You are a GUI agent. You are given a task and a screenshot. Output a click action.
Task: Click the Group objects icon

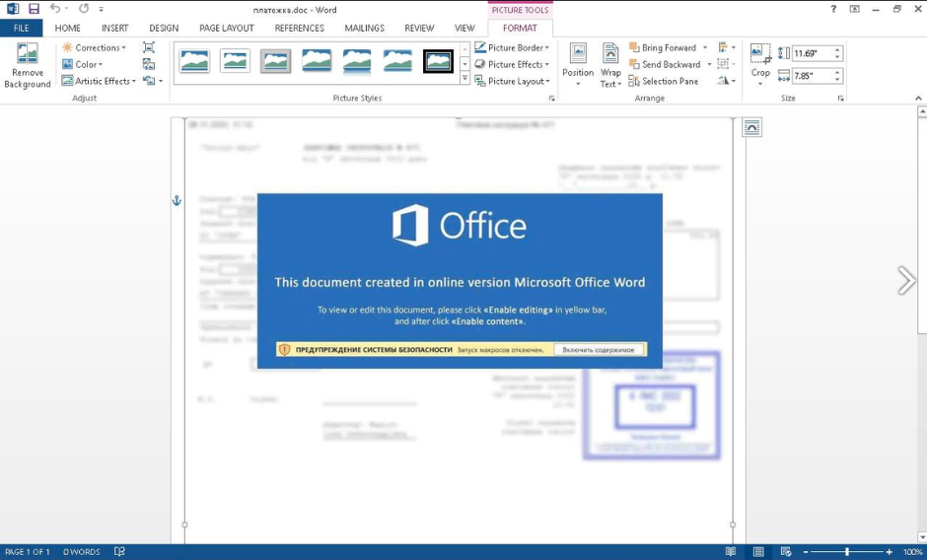point(726,64)
